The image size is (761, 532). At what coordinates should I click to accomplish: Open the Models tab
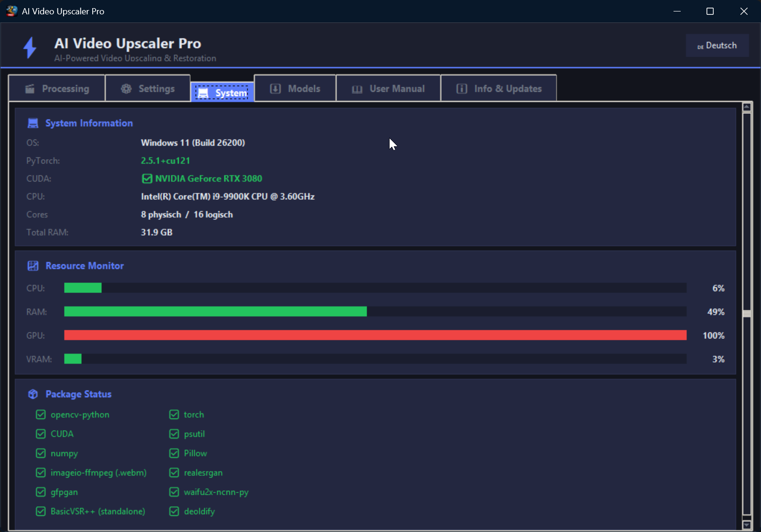pos(295,88)
